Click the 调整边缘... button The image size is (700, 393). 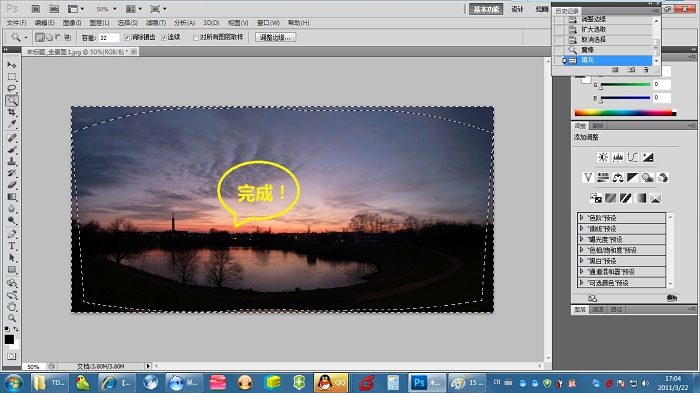275,38
